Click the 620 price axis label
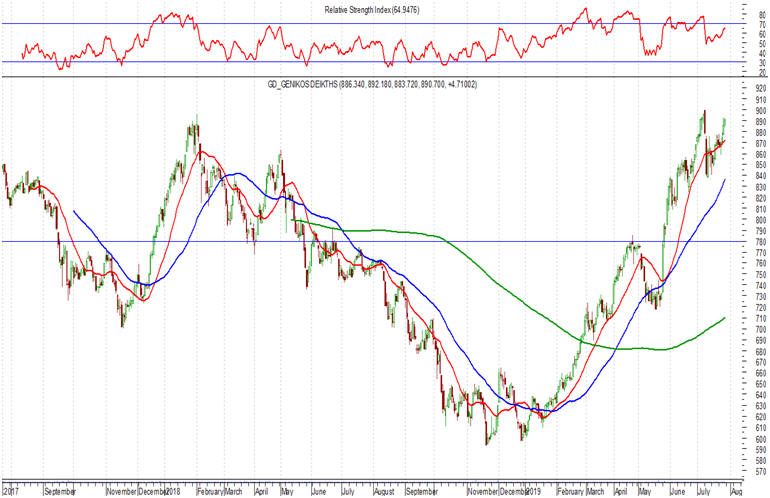The width and height of the screenshot is (770, 498). pyautogui.click(x=761, y=417)
